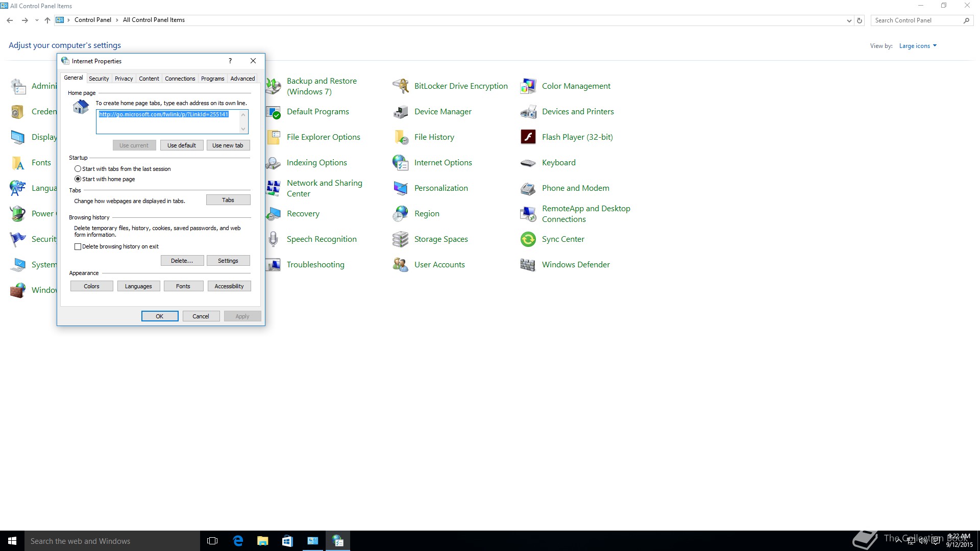
Task: Open Colors appearance button
Action: (92, 286)
